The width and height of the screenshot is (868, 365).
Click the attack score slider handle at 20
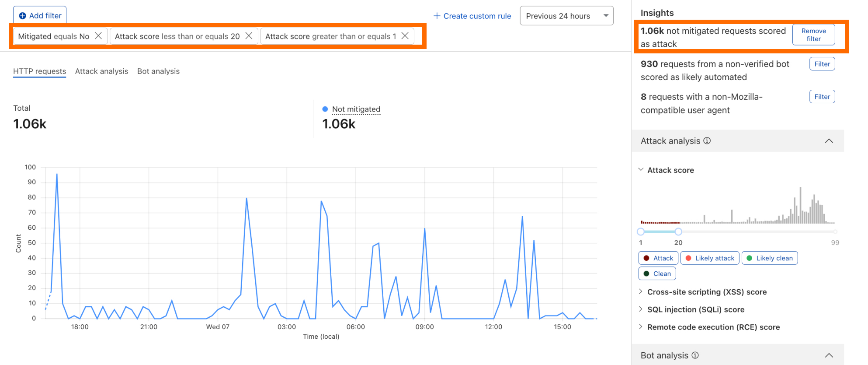click(678, 232)
